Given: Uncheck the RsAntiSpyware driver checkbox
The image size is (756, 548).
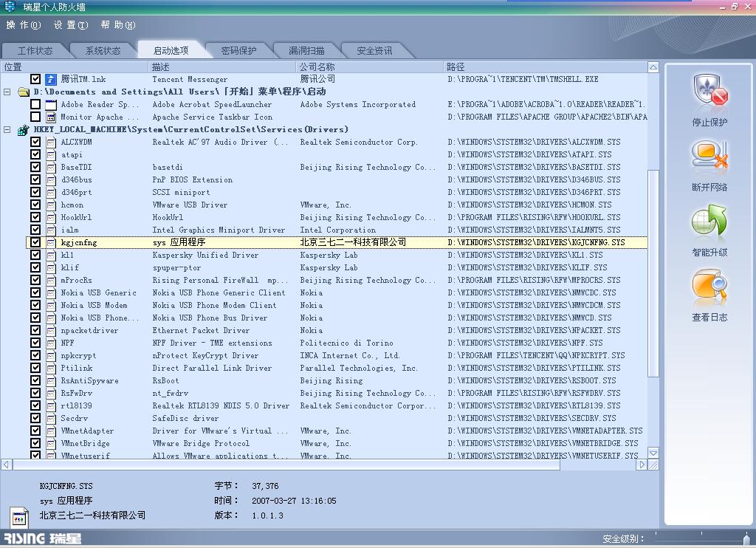Looking at the screenshot, I should [35, 380].
